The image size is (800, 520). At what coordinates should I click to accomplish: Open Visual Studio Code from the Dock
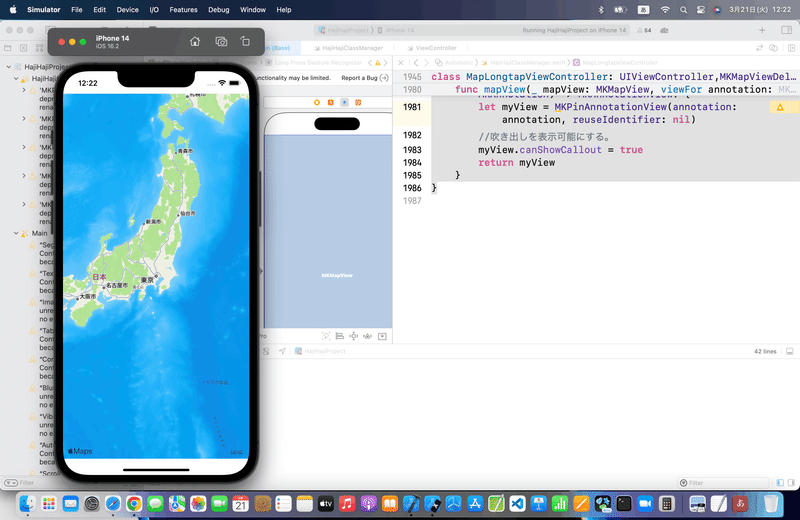tap(517, 504)
